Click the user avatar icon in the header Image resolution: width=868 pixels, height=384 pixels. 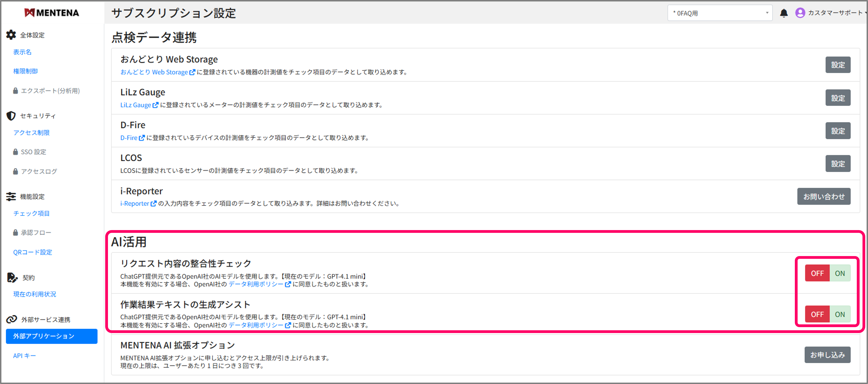click(x=800, y=13)
